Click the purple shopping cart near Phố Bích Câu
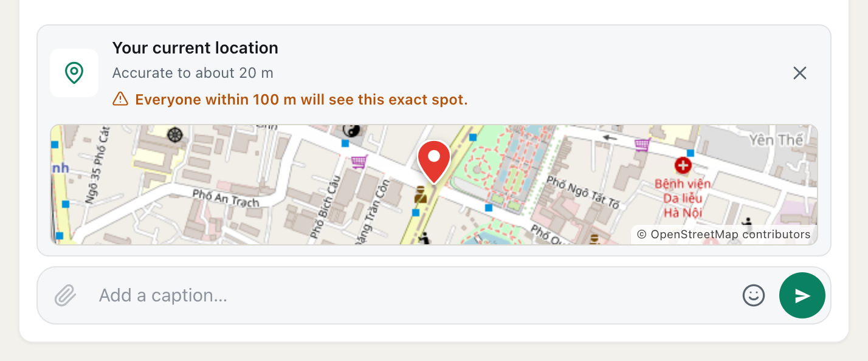Viewport: 868px width, 361px height. click(359, 161)
